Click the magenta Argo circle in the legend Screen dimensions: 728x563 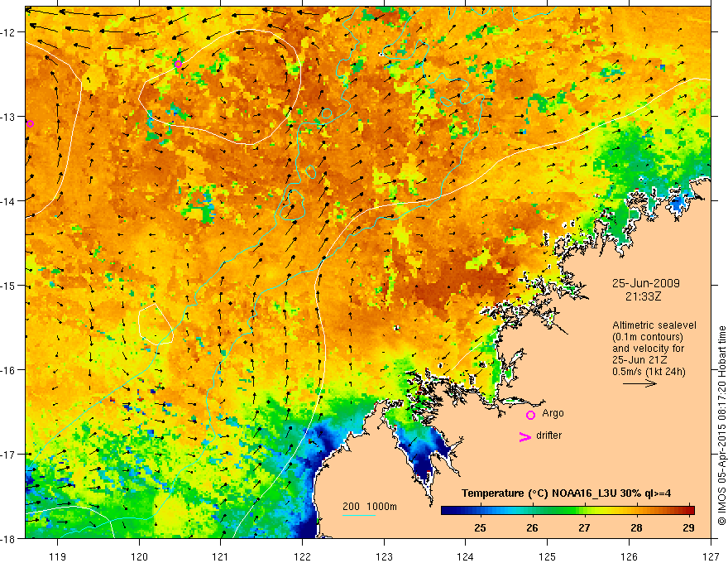(x=530, y=415)
